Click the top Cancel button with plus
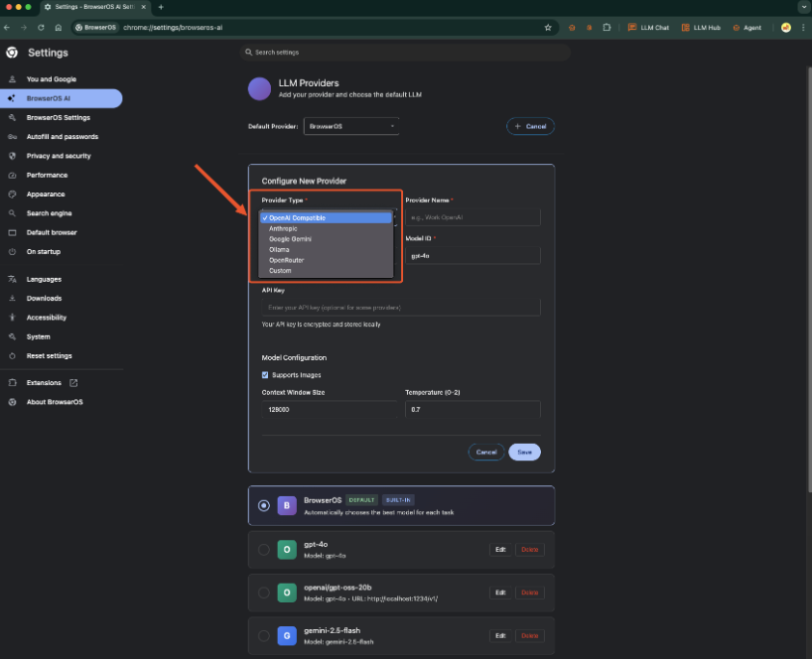 coord(530,126)
